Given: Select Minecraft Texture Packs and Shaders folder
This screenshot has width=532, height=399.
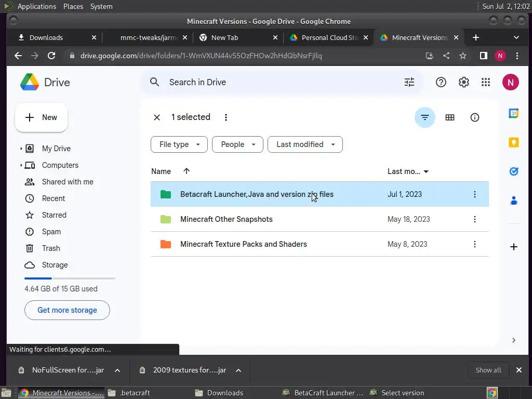Looking at the screenshot, I should pos(320,244).
